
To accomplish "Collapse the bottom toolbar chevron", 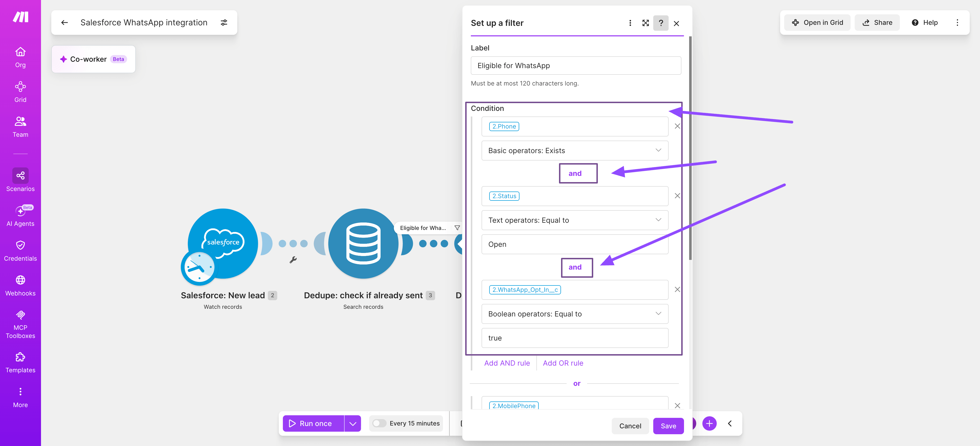I will click(x=730, y=423).
